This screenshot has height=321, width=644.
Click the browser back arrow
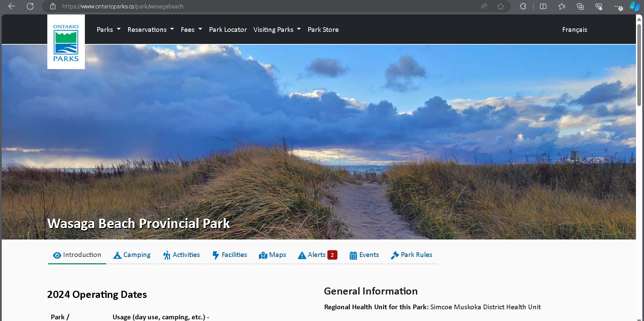pyautogui.click(x=12, y=6)
